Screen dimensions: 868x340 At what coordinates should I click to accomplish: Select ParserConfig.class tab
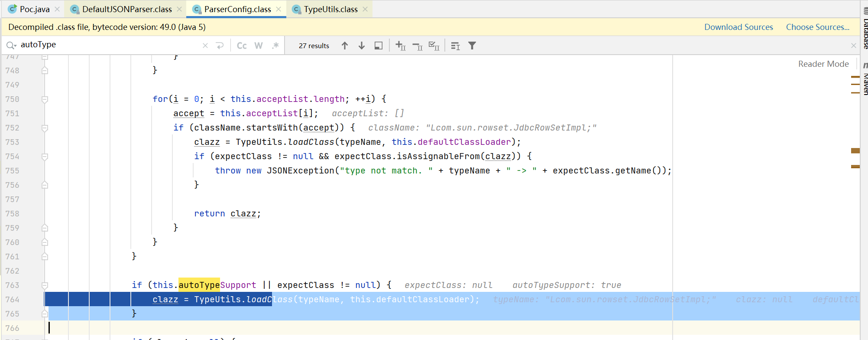click(238, 9)
